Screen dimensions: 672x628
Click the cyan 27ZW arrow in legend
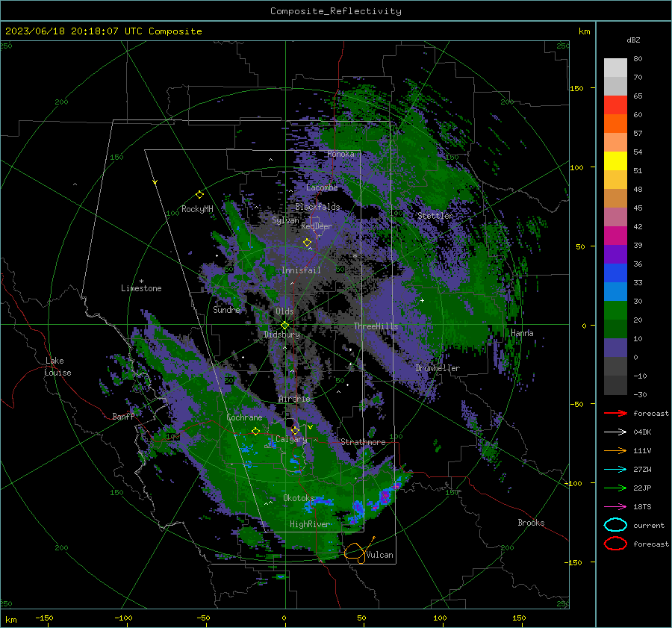point(615,470)
